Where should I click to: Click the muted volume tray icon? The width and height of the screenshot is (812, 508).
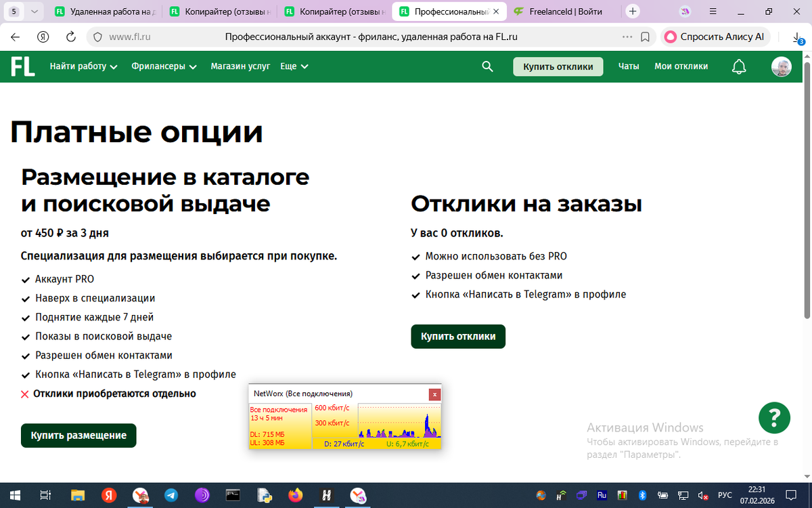[703, 495]
